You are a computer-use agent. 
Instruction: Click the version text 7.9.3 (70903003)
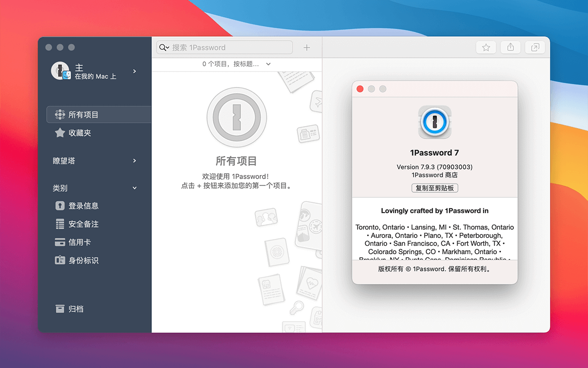click(x=435, y=167)
